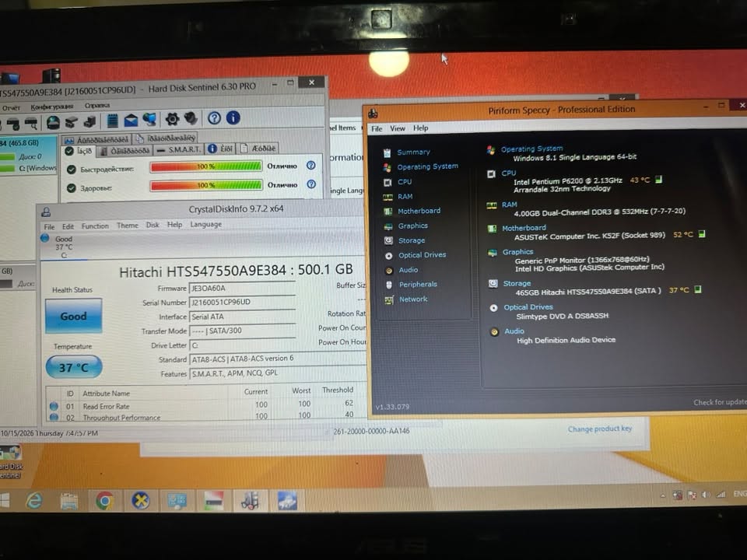
Task: Switch to the S.M.A.R.T. tab in Hard Disk Sentinel
Action: 179,149
